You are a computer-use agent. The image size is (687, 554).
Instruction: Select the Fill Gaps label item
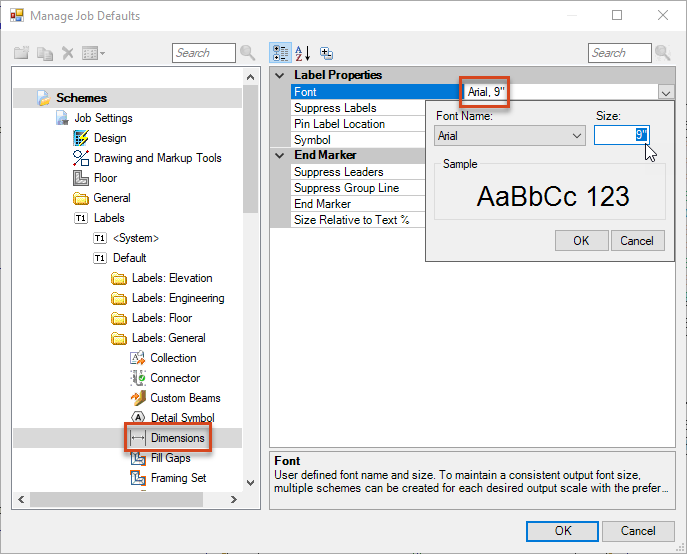coord(170,458)
